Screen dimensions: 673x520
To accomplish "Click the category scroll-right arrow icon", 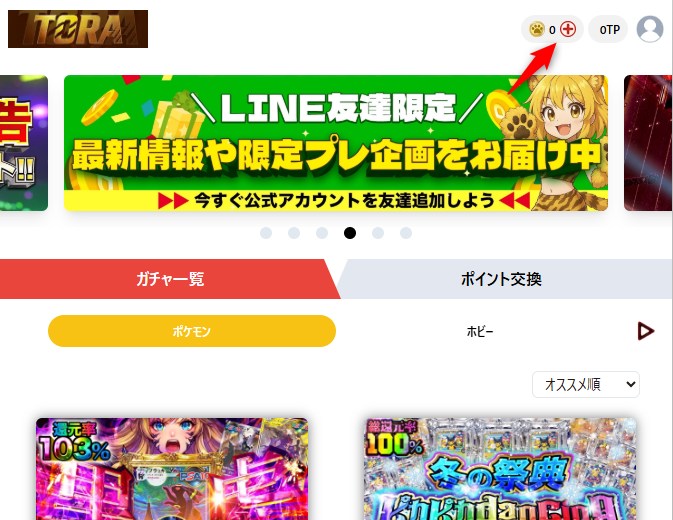I will pos(646,331).
